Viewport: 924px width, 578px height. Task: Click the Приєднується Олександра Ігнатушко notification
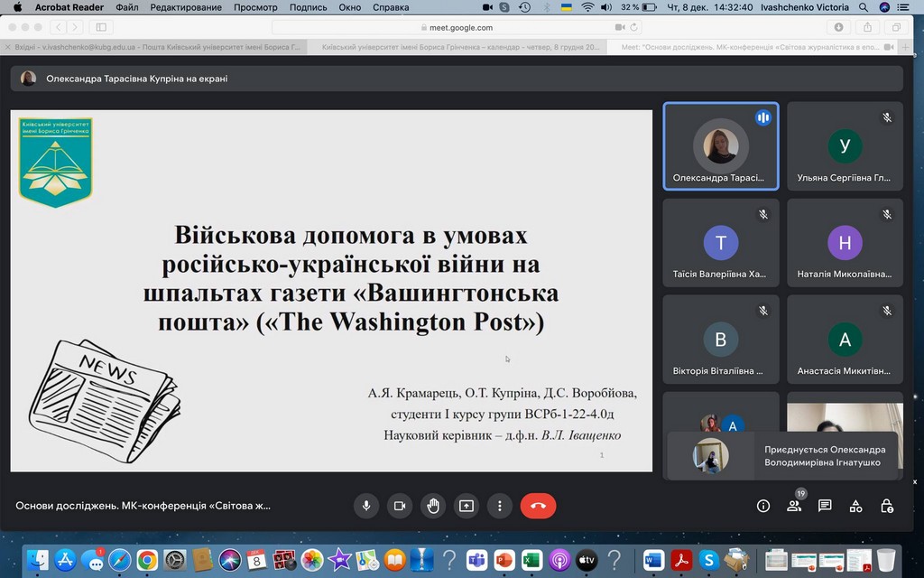point(783,456)
